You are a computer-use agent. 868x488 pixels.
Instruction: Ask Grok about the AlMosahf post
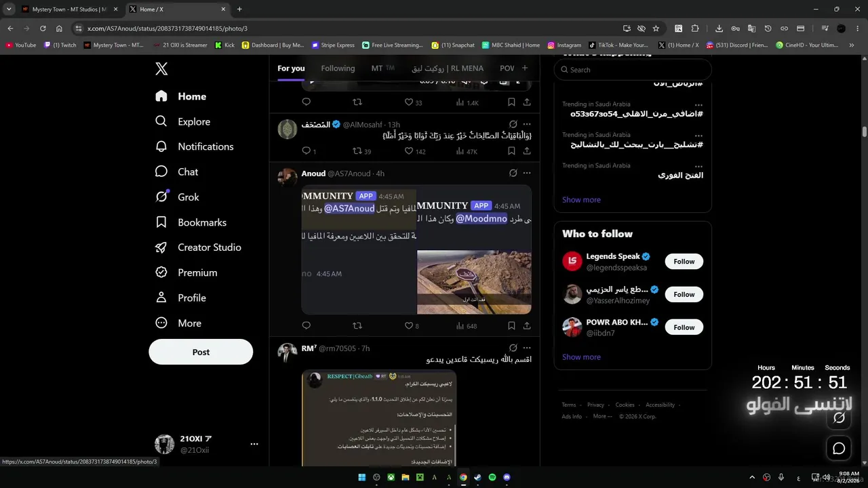point(513,124)
